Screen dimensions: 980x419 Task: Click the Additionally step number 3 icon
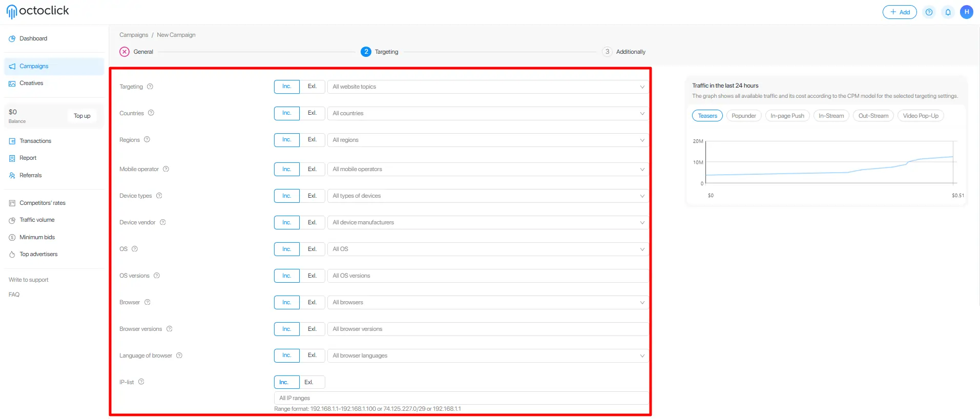coord(607,52)
